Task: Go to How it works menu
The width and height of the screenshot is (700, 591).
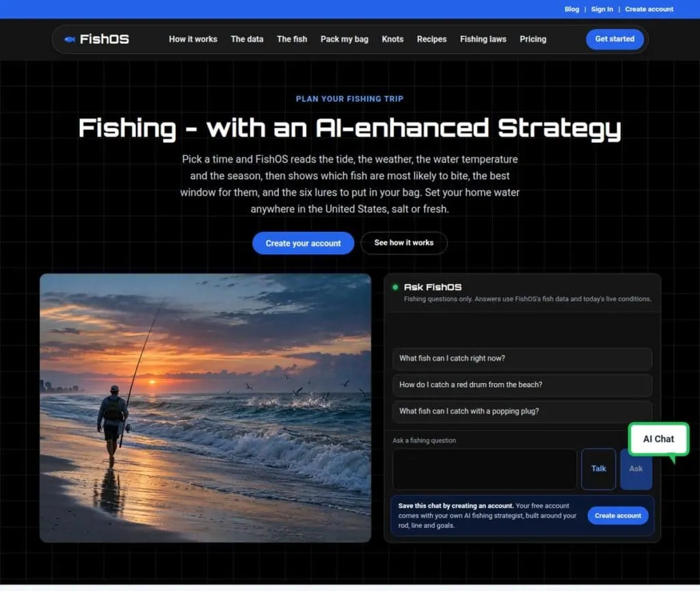Action: pyautogui.click(x=193, y=39)
